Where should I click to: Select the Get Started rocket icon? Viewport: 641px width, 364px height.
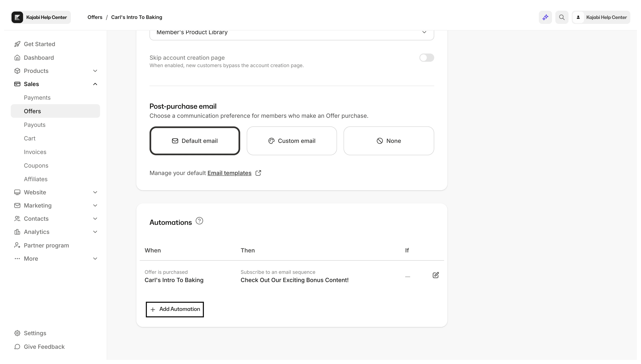pyautogui.click(x=17, y=44)
